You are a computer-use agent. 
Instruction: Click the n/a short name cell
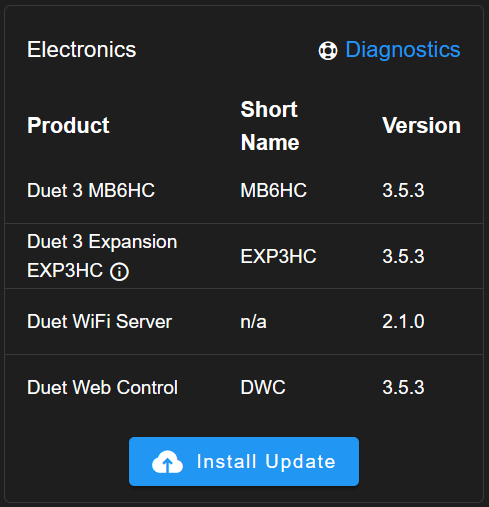(x=253, y=322)
